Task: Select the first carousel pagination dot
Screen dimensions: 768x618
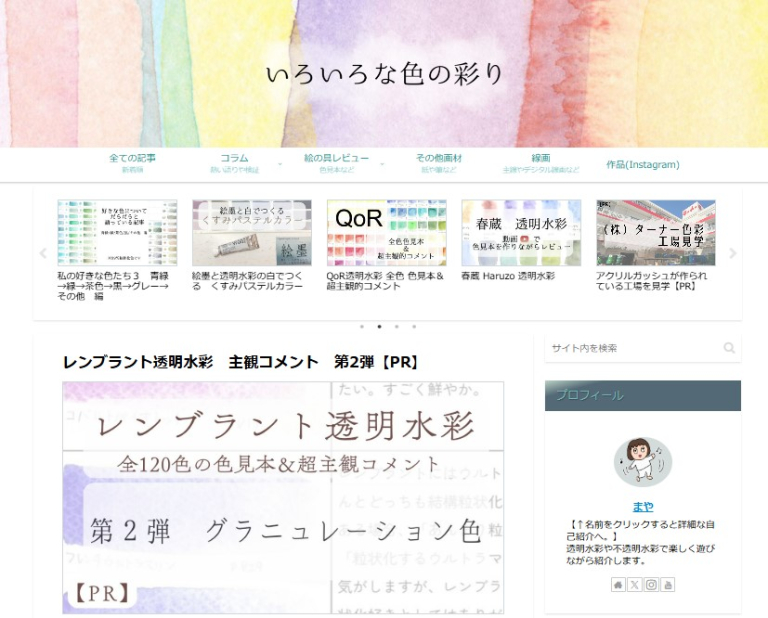Action: tap(361, 326)
